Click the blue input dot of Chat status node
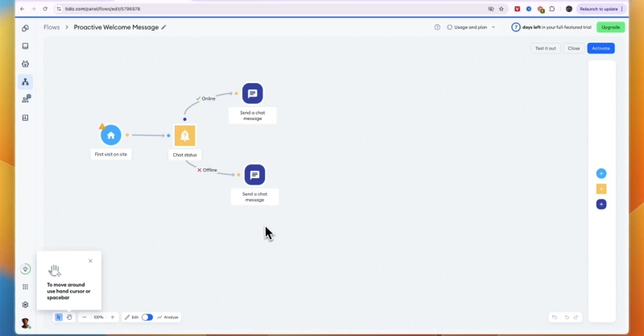Screen dimensions: 644x336 click(x=168, y=135)
